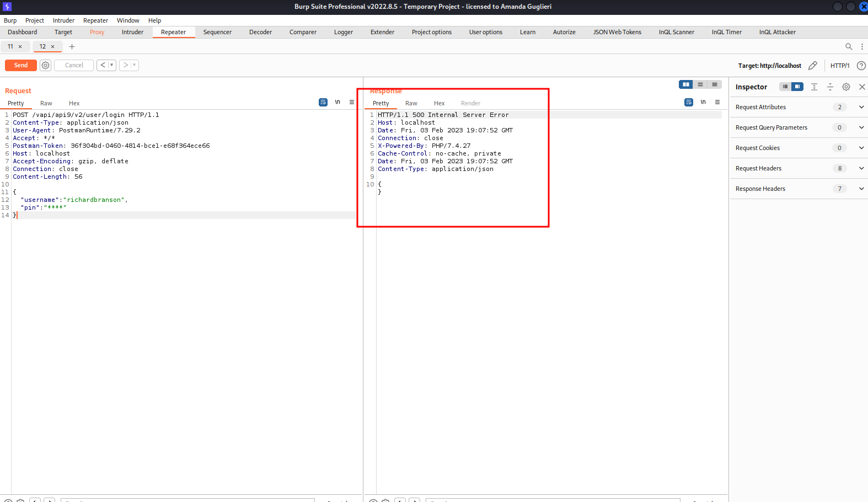Dock the Inspector to the left
Viewport: 868px width, 502px height.
pos(785,87)
